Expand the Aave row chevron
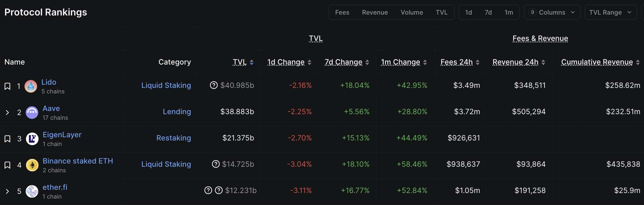The height and width of the screenshot is (205, 644). (x=8, y=112)
